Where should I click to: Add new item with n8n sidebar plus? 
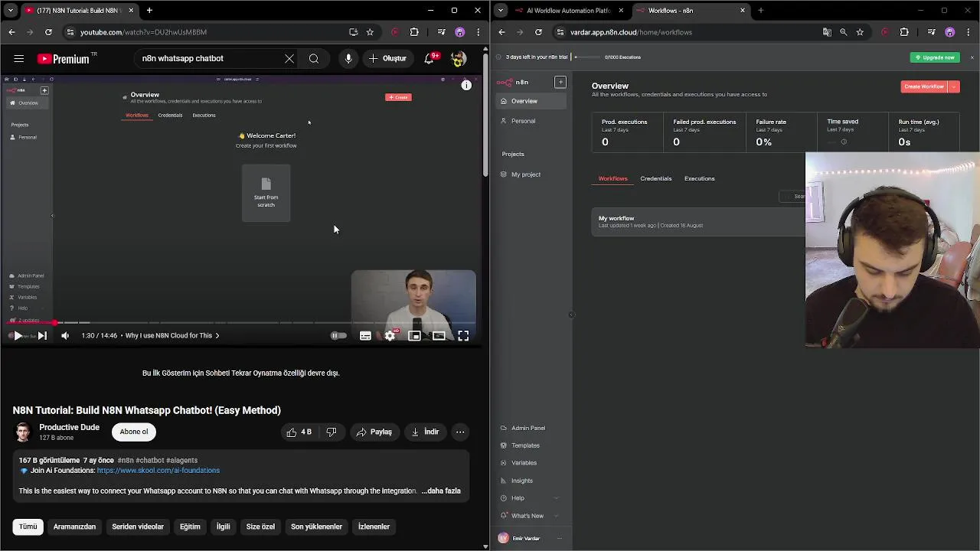(x=560, y=82)
